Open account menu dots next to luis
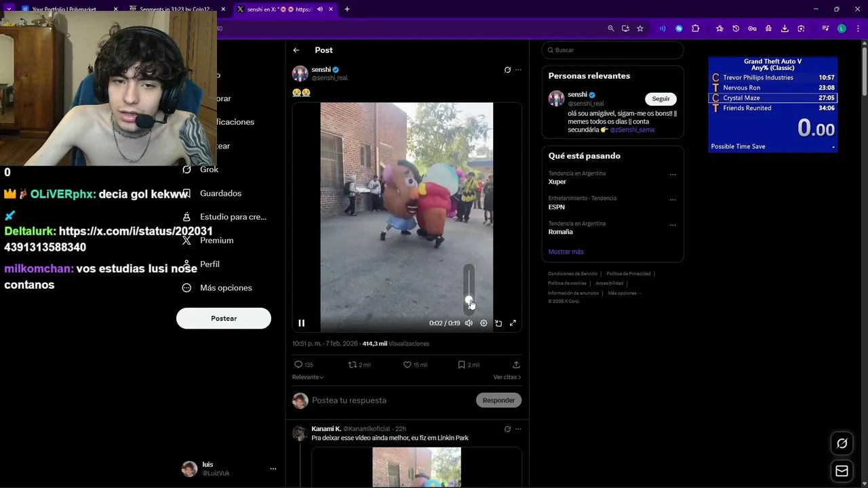Image resolution: width=868 pixels, height=488 pixels. tap(273, 469)
